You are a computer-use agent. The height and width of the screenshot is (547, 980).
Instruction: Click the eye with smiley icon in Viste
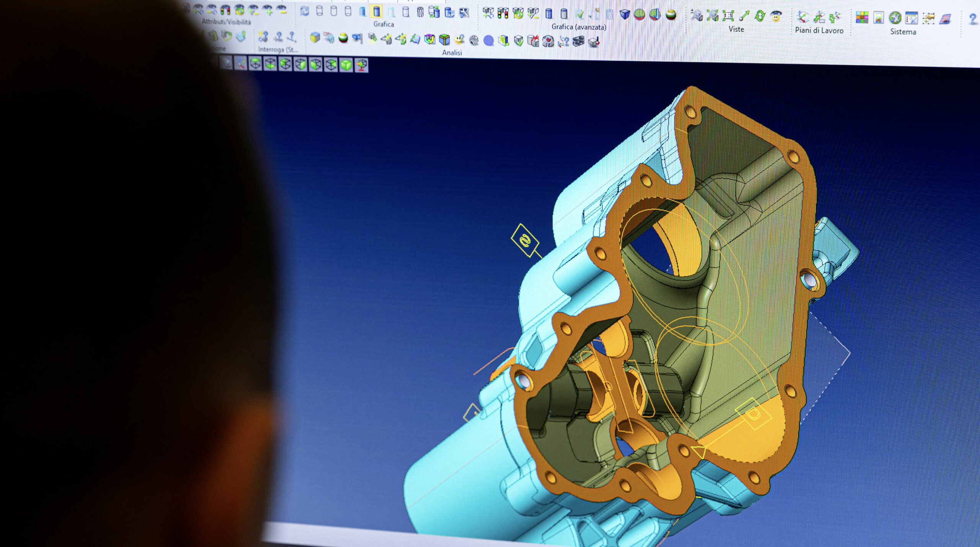(776, 16)
